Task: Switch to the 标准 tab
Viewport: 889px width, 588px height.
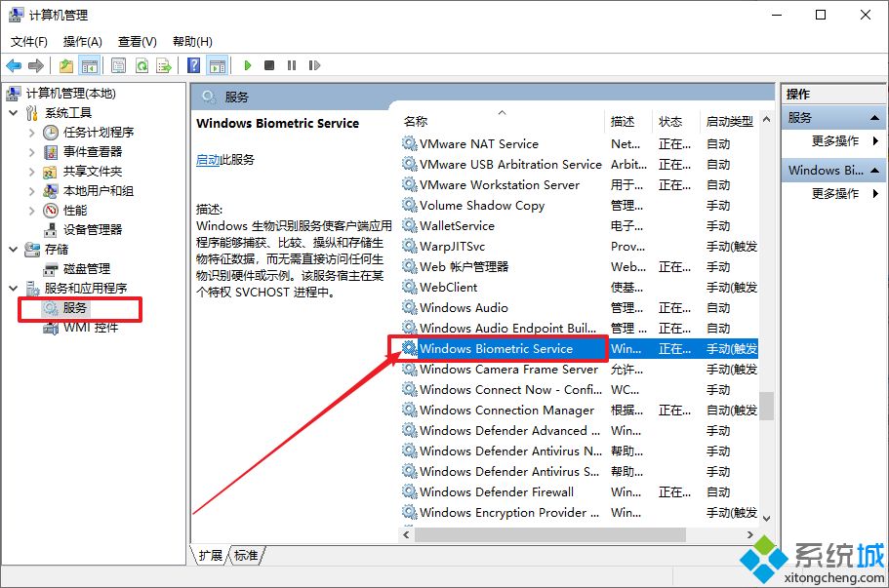Action: [246, 555]
